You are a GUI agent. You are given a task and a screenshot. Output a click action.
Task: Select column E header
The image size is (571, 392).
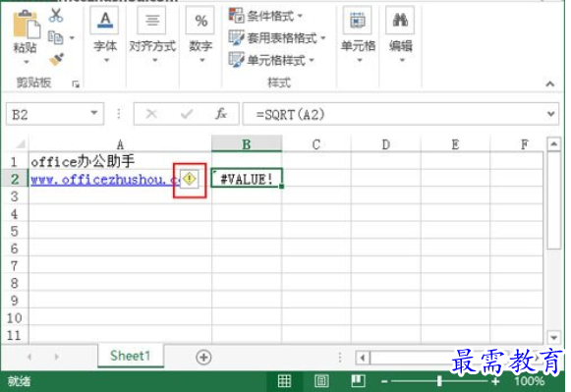click(455, 144)
